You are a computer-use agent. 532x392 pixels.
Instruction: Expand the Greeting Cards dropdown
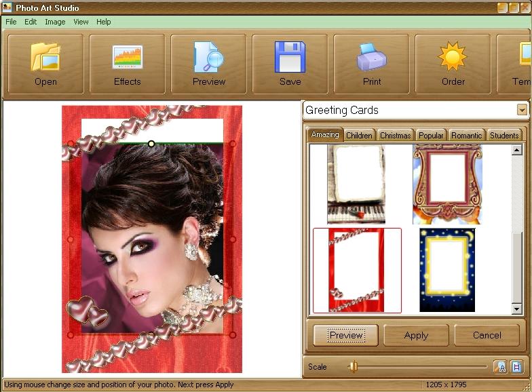tap(522, 110)
